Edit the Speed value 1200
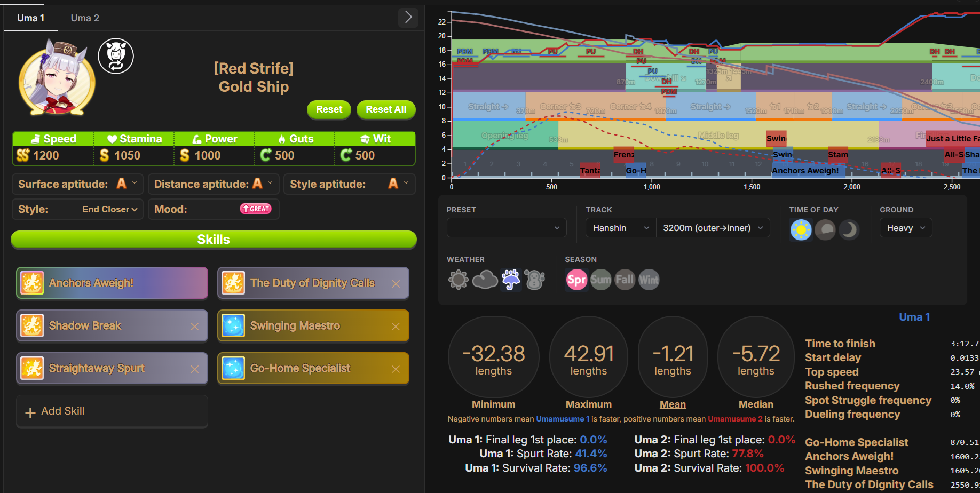Screen dimensions: 980x493 tap(46, 155)
